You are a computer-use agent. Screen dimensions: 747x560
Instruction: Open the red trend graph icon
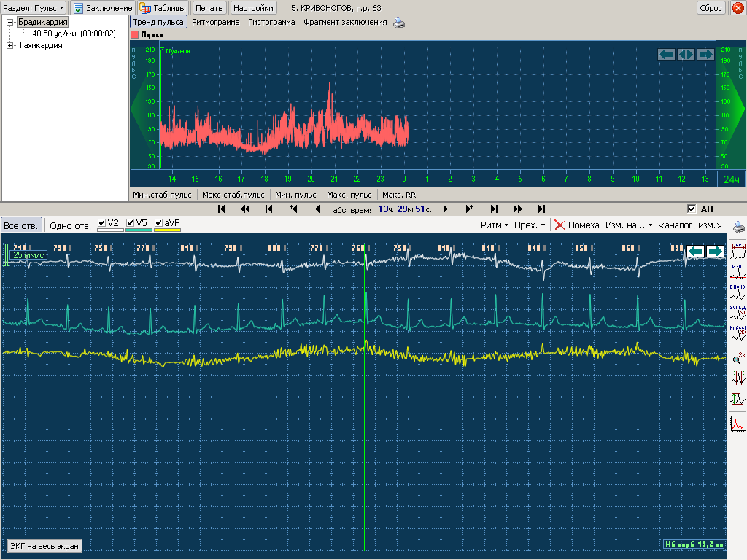coord(738,424)
